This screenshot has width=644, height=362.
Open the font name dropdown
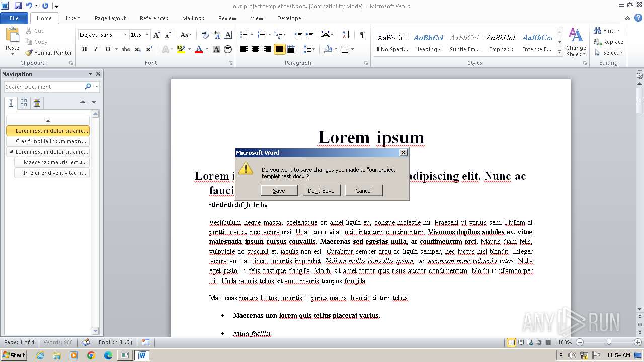(125, 35)
